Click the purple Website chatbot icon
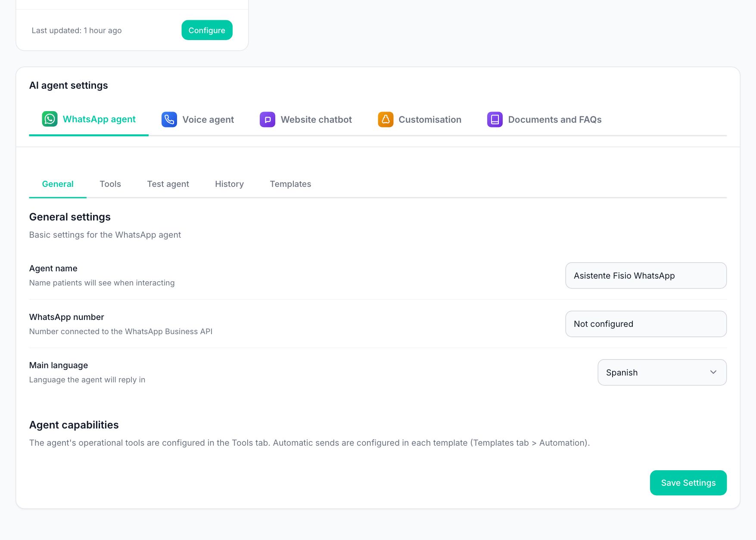Image resolution: width=756 pixels, height=540 pixels. click(x=268, y=119)
